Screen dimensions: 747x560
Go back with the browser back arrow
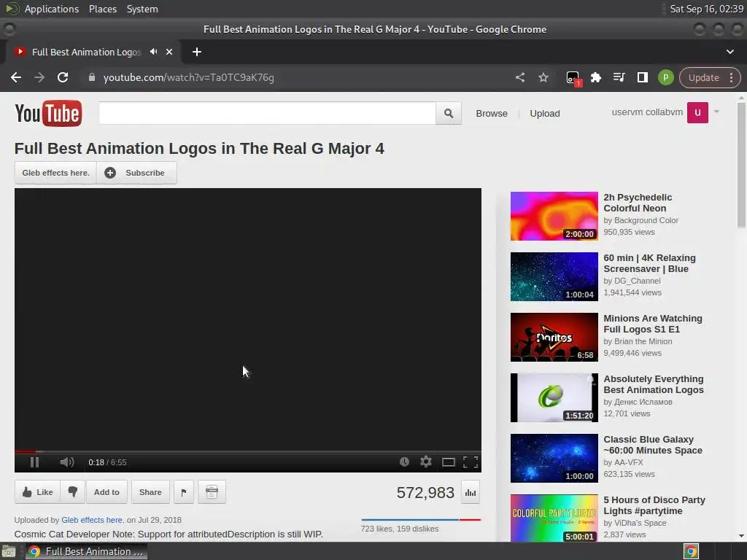[16, 77]
